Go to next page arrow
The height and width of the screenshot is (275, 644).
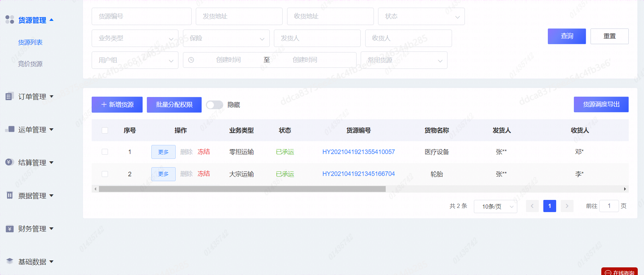pyautogui.click(x=567, y=206)
